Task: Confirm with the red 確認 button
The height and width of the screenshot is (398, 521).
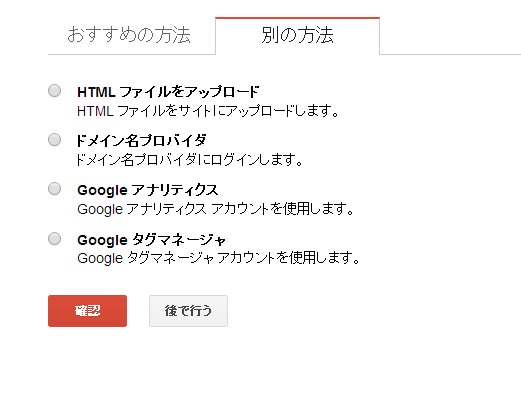Action: 87,311
